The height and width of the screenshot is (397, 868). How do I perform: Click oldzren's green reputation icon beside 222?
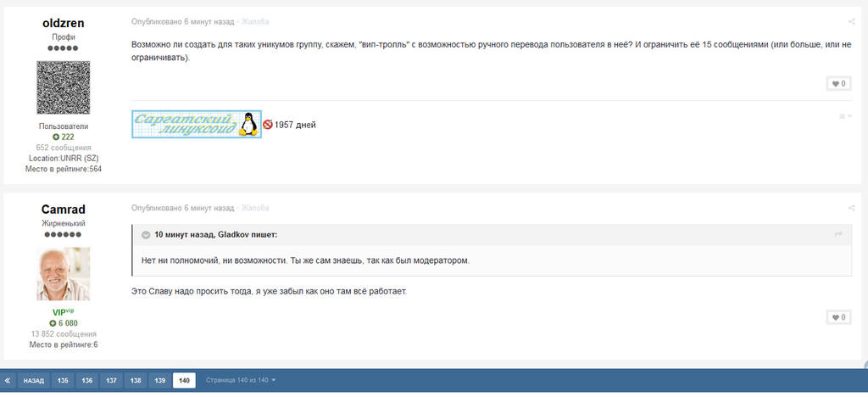click(x=56, y=137)
